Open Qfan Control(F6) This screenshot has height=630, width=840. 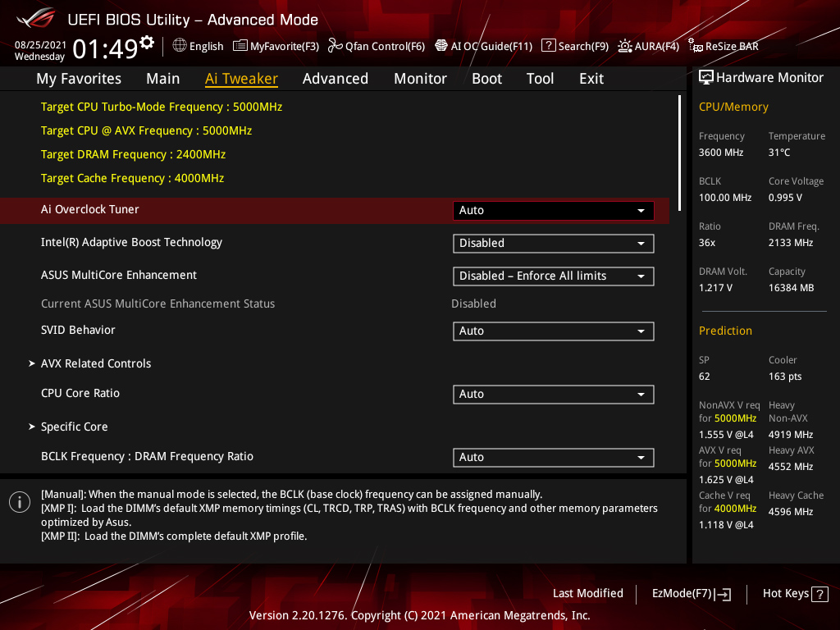[x=386, y=46]
